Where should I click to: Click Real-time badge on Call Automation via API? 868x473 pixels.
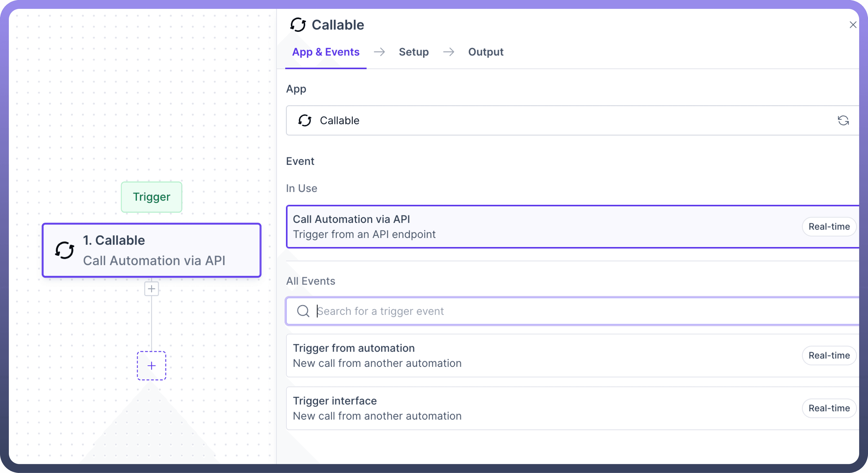tap(829, 227)
